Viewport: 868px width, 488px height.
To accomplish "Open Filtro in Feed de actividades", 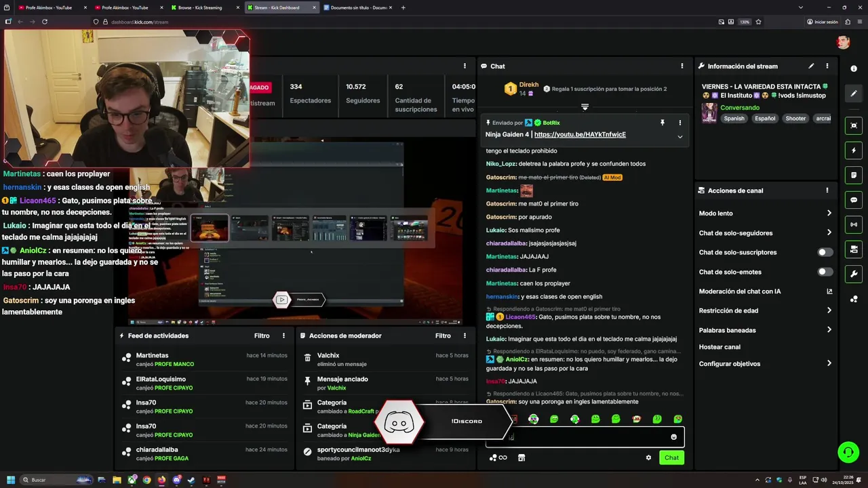I will 262,335.
